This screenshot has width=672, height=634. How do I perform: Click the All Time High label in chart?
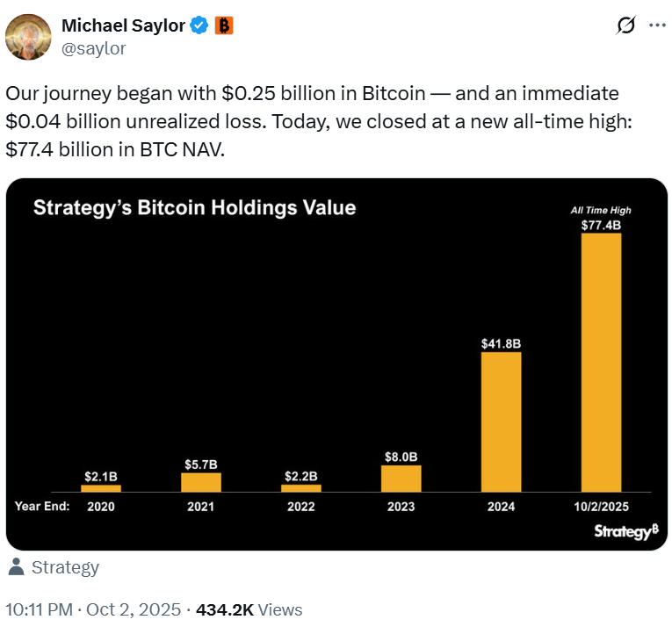601,210
